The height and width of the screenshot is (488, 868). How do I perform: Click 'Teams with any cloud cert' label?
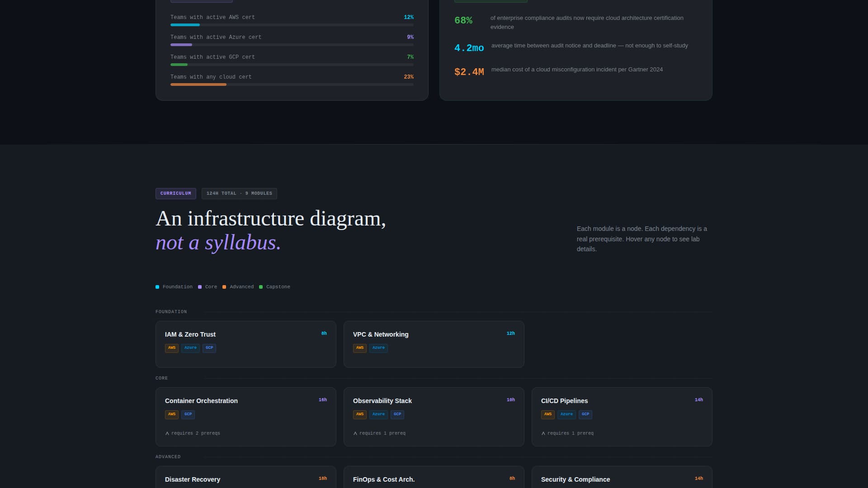(211, 77)
